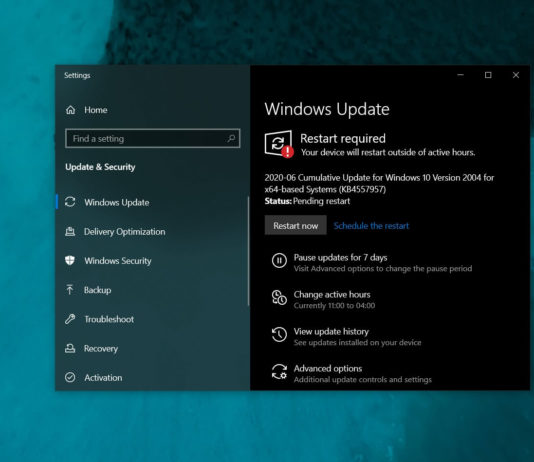Focus the Find a setting search box
This screenshot has width=534, height=462.
(153, 139)
